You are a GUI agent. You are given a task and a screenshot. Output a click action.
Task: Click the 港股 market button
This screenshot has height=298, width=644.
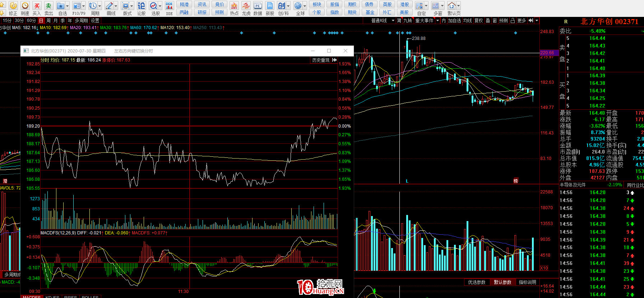coord(404,4)
